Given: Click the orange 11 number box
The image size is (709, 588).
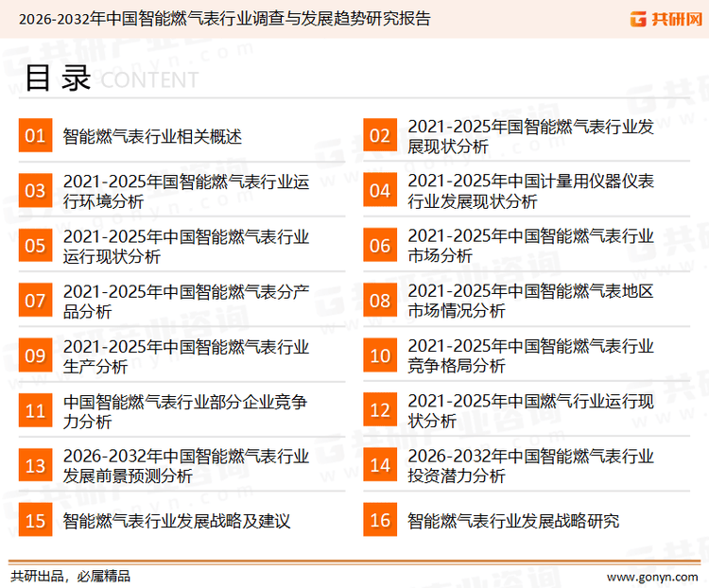Looking at the screenshot, I should (35, 410).
